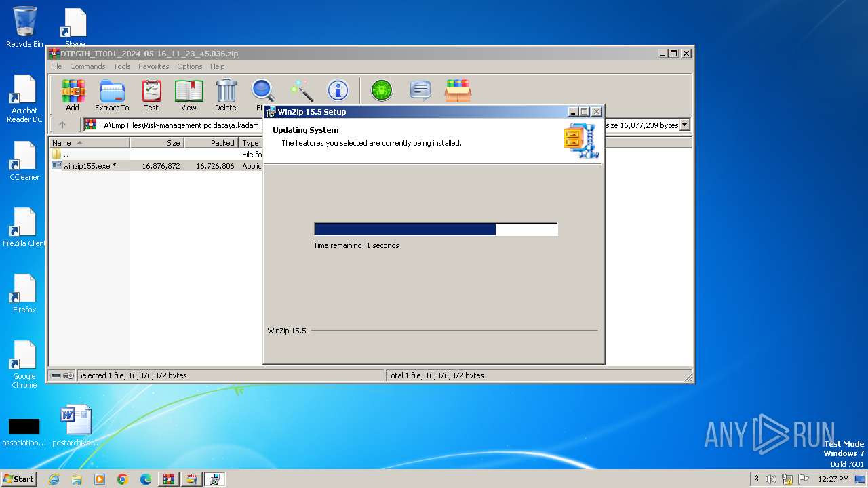Click the SFX books box icon

pyautogui.click(x=458, y=90)
